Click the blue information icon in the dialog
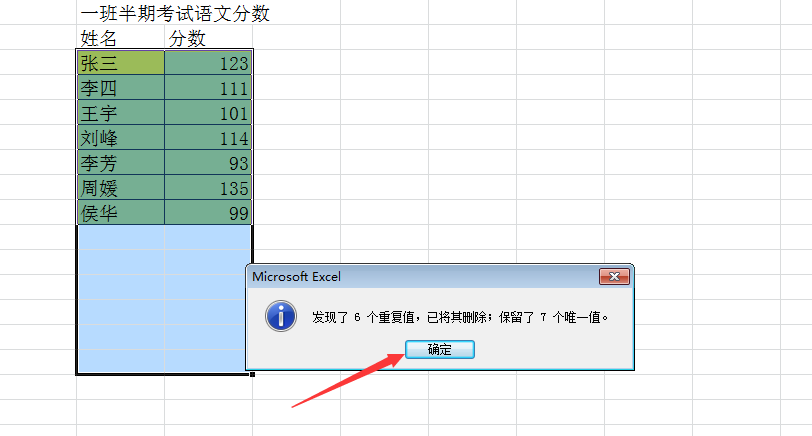The height and width of the screenshot is (436, 812). (x=281, y=316)
